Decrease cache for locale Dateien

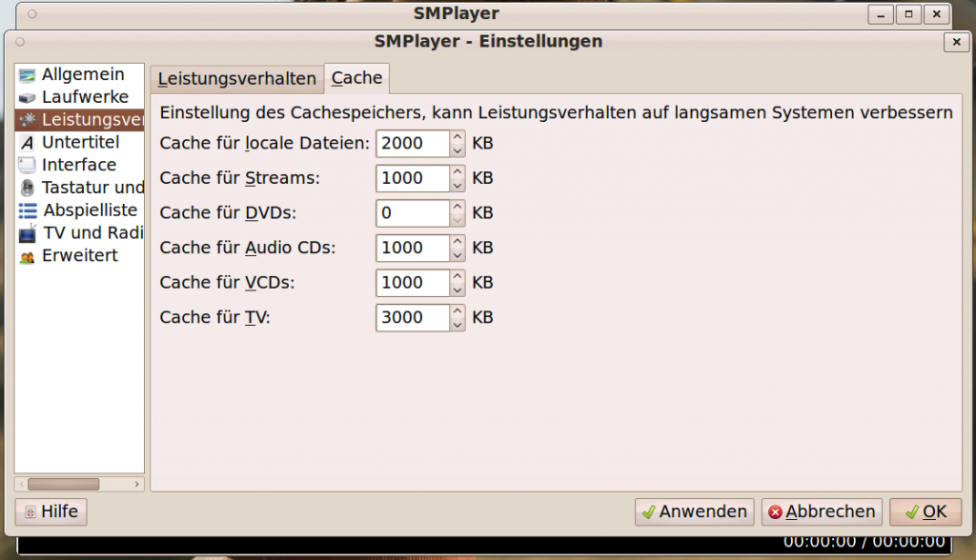click(457, 150)
